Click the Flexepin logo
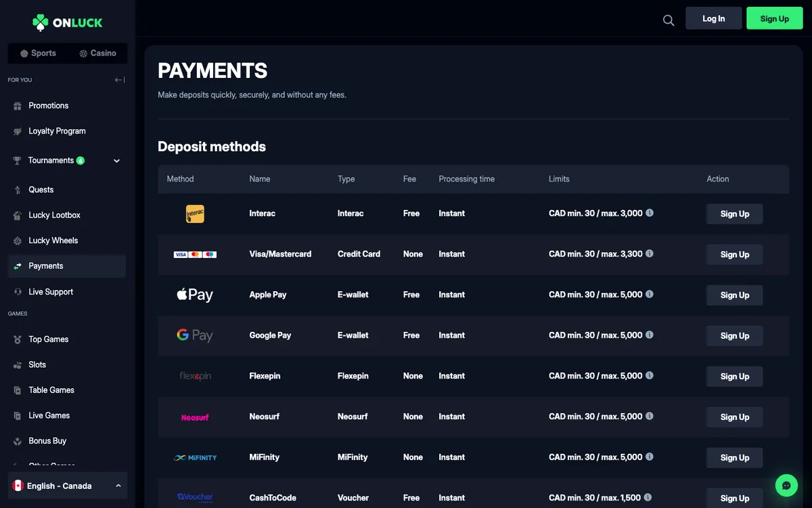Viewport: 812px width, 508px height. coord(195,376)
